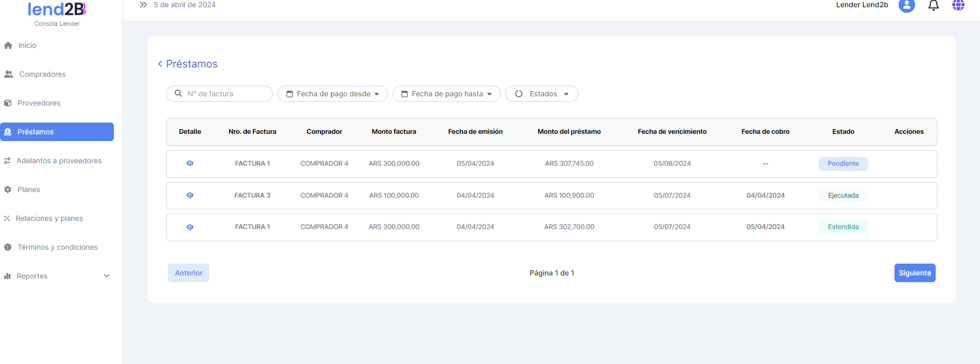Open the Fecha de pago hasta dropdown
Screen dimensions: 980x364
tap(446, 94)
